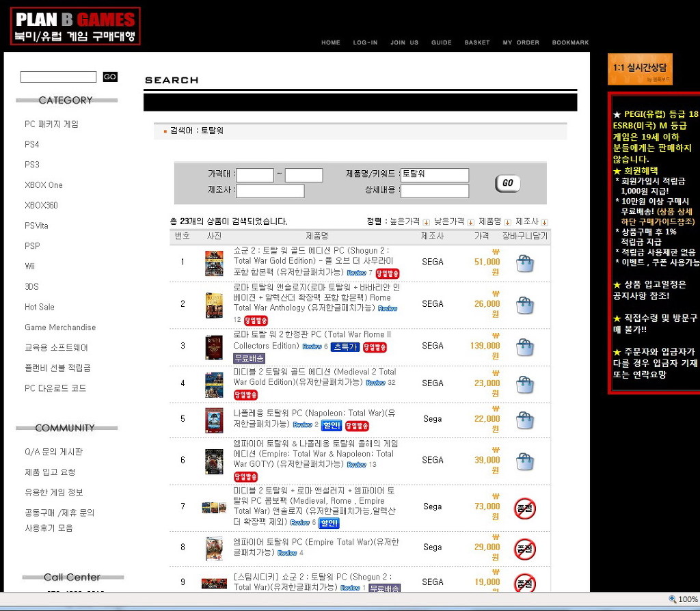Image resolution: width=700 pixels, height=611 pixels.
Task: Click sold-out icon for item 7 combo pack
Action: [524, 508]
